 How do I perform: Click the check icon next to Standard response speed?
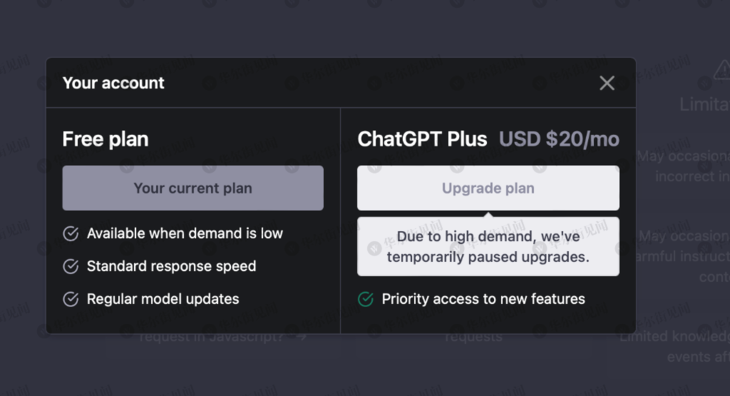(71, 266)
